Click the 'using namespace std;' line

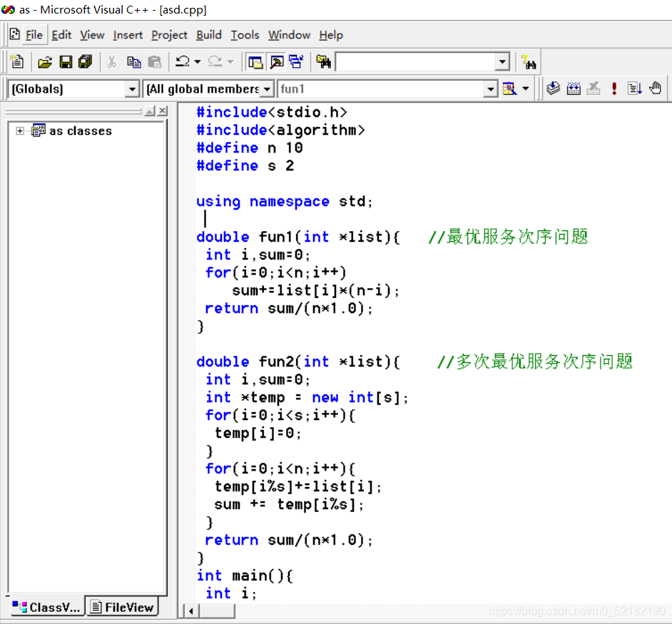tap(285, 201)
